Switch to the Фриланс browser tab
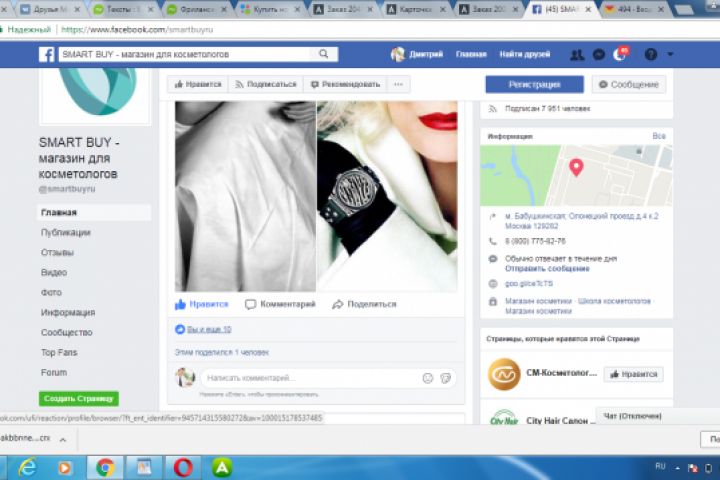The width and height of the screenshot is (720, 480). click(197, 9)
